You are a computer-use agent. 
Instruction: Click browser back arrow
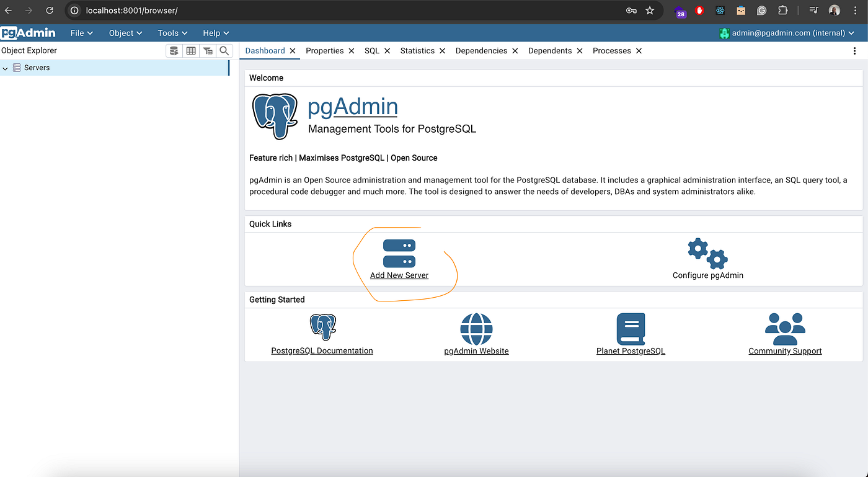click(9, 11)
